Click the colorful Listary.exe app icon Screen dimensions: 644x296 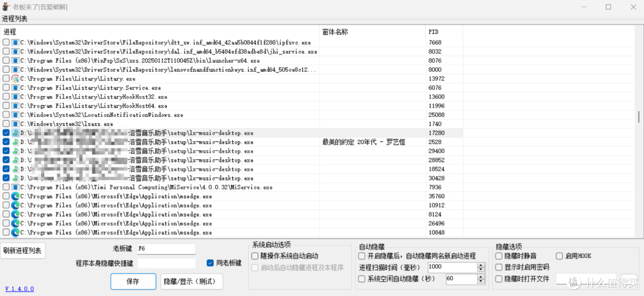15,79
